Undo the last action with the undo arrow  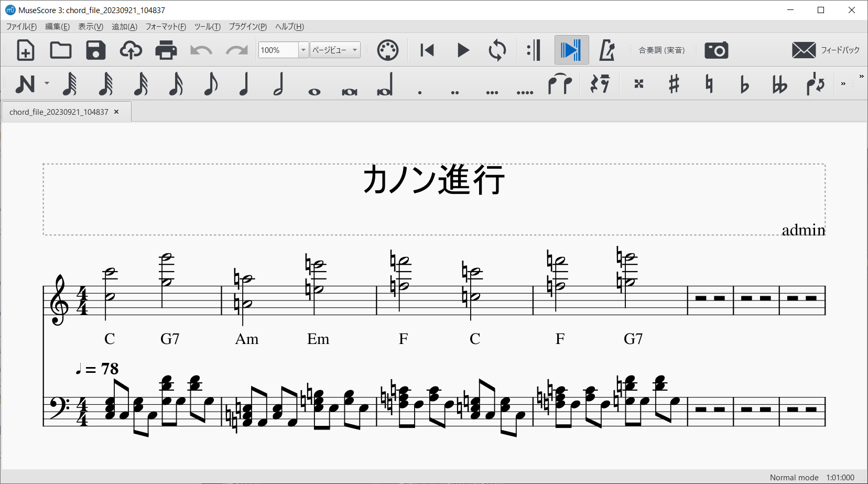[201, 50]
